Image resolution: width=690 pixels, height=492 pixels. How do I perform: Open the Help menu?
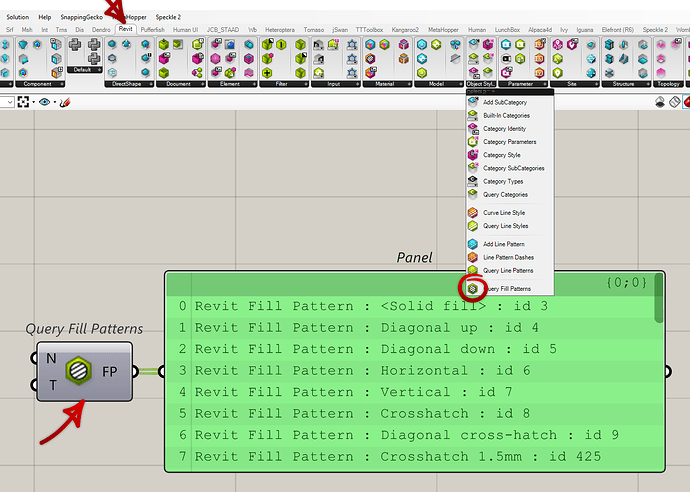[44, 17]
